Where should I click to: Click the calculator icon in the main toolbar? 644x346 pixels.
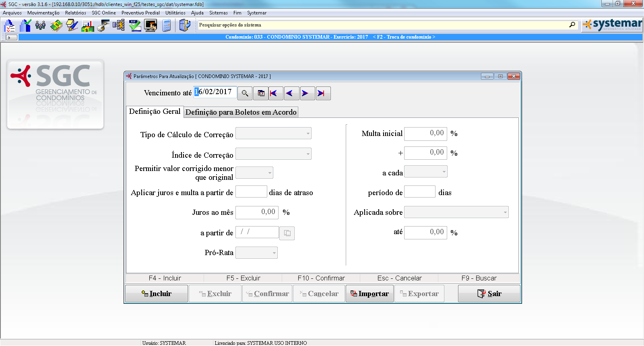point(167,26)
